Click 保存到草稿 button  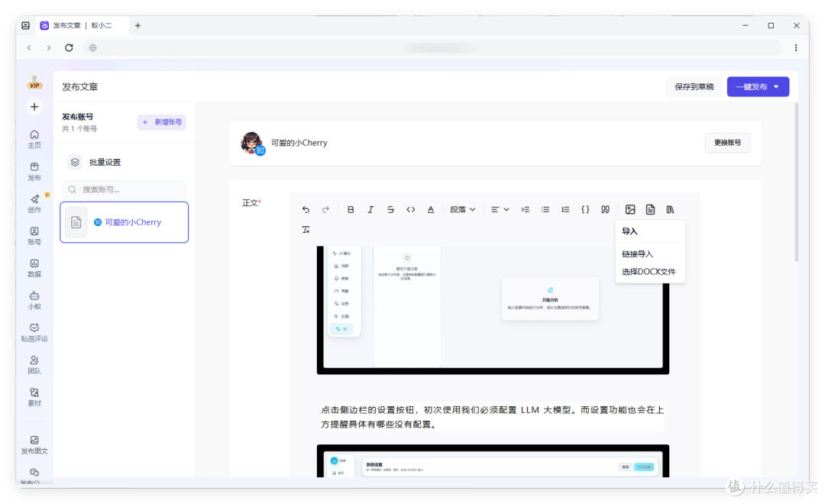(694, 87)
